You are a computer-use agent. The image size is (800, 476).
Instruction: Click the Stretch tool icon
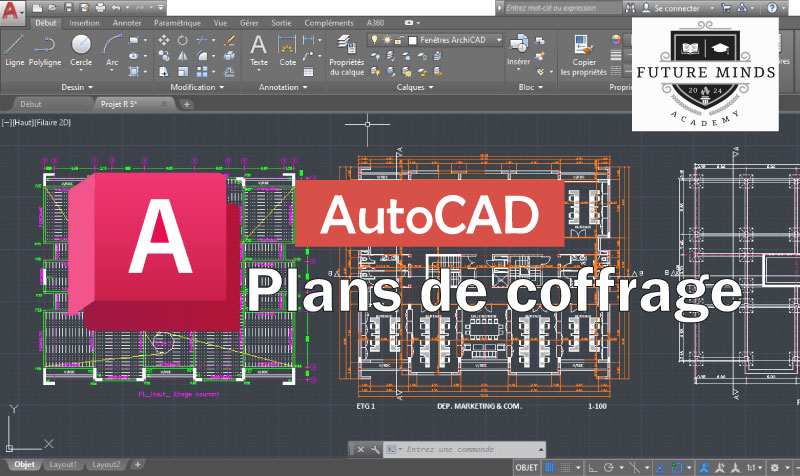pyautogui.click(x=164, y=72)
